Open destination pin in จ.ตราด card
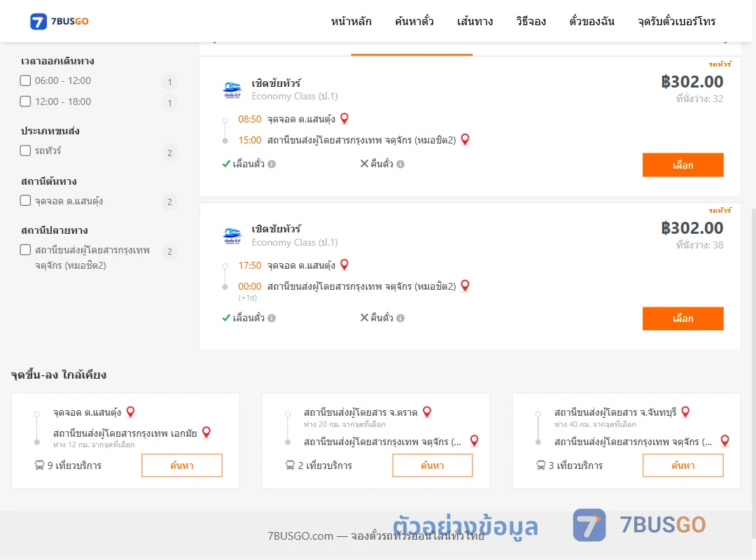Screen dimensions: 756x560 coord(474,440)
